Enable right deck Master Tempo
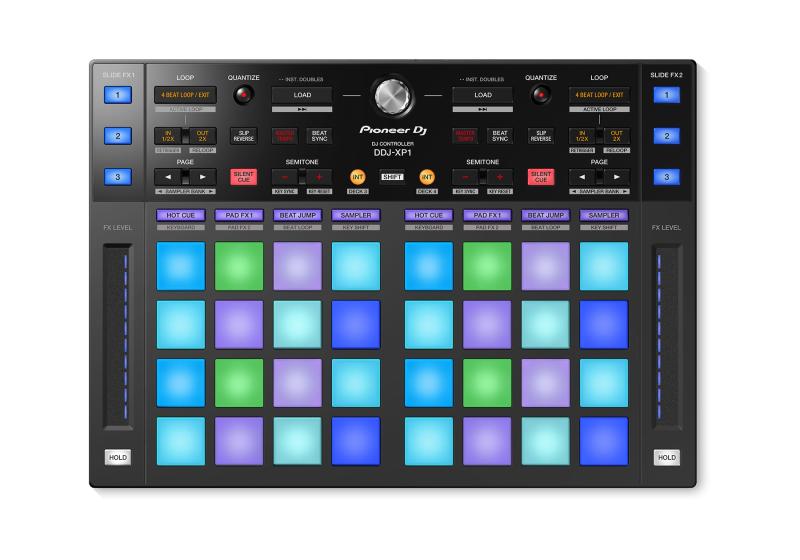This screenshot has width=800, height=560. [465, 136]
